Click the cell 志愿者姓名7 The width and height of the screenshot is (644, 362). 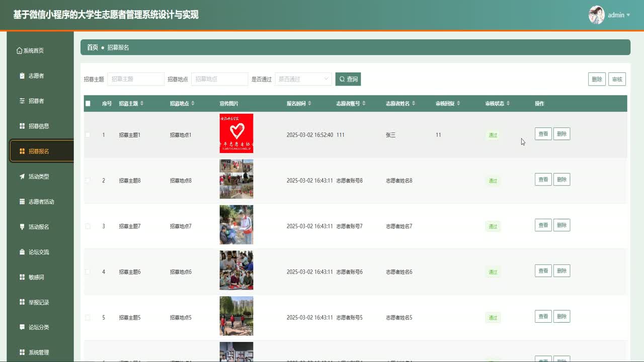pyautogui.click(x=399, y=226)
